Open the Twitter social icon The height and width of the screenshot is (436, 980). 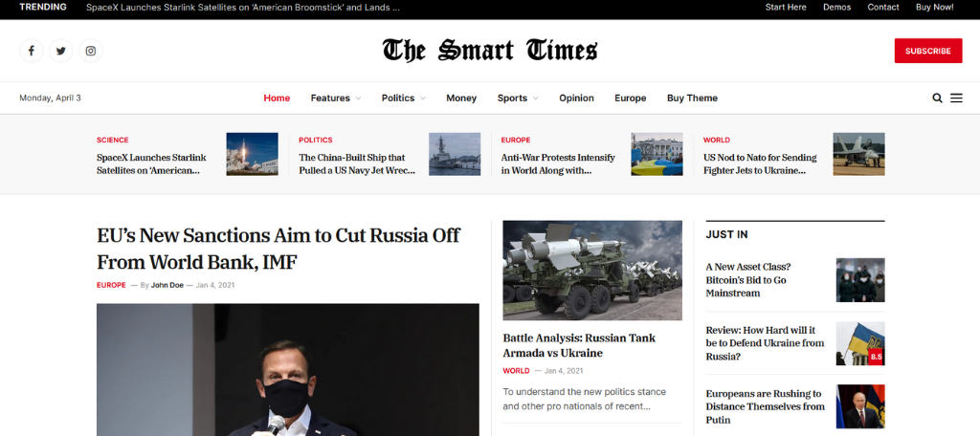click(x=61, y=51)
